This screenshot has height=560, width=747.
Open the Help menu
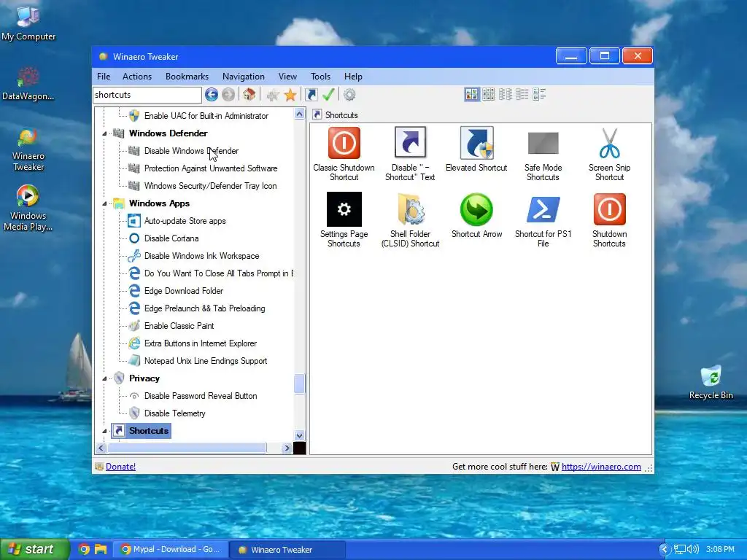pos(353,76)
